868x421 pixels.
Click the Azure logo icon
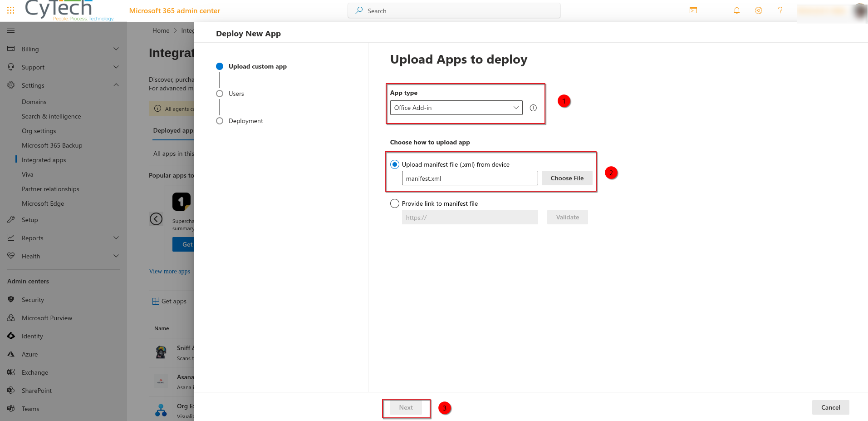click(11, 354)
